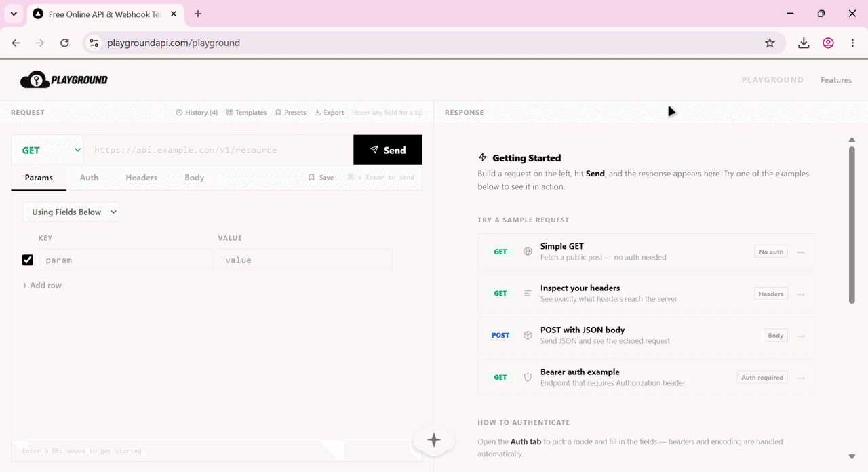The height and width of the screenshot is (472, 868).
Task: Click the response panel scrollbar thumb
Action: (852, 224)
